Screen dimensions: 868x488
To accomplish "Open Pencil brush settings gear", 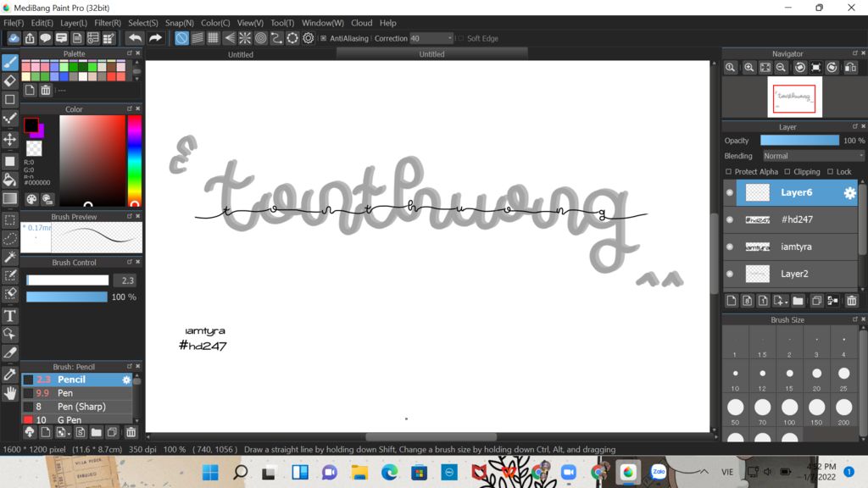I will [x=126, y=380].
